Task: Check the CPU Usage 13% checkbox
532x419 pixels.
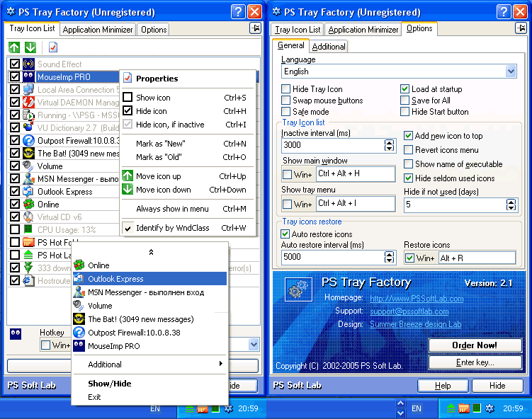Action: 15,229
